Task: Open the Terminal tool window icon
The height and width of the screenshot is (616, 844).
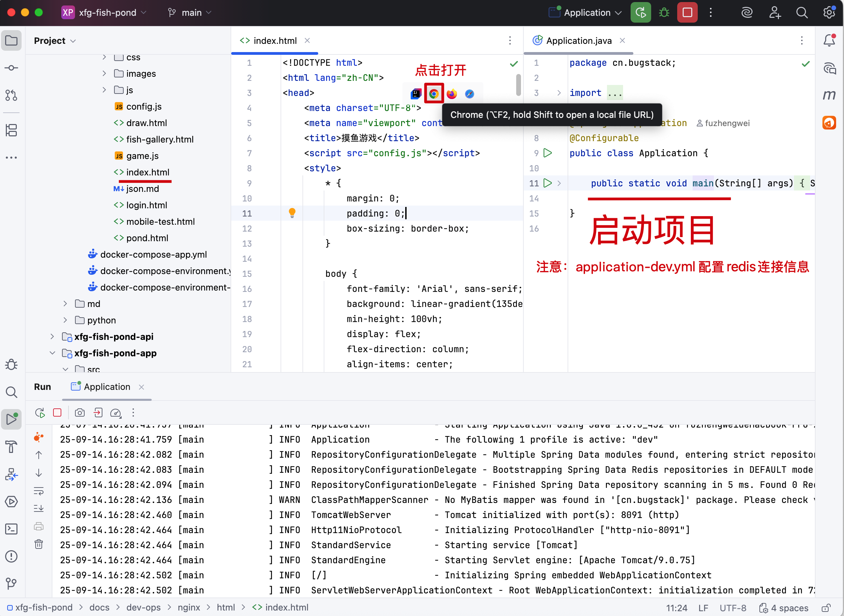Action: [11, 529]
